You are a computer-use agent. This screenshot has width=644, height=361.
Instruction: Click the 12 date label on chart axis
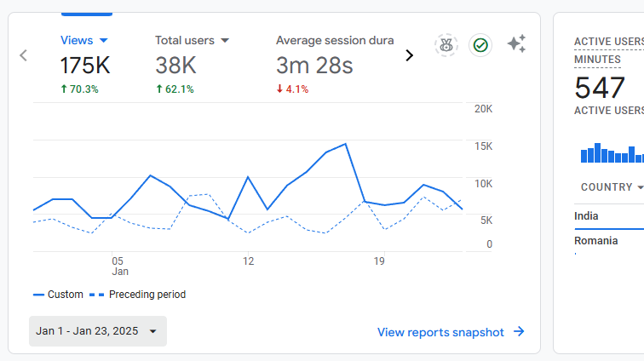point(248,261)
